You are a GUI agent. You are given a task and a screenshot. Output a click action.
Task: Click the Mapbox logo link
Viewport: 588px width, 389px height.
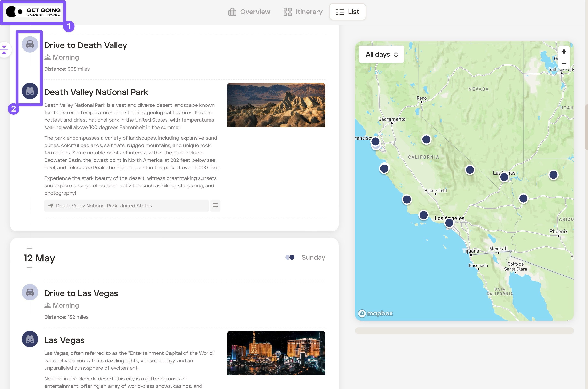tap(375, 314)
